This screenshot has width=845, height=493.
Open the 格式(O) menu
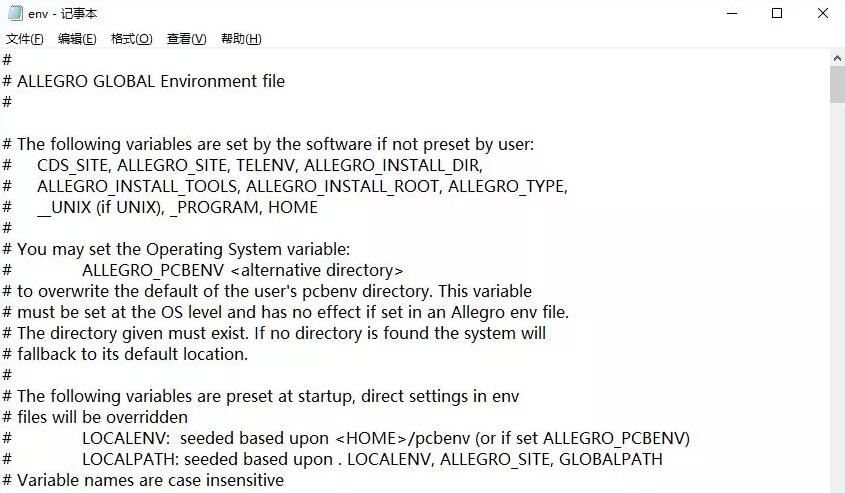[131, 39]
